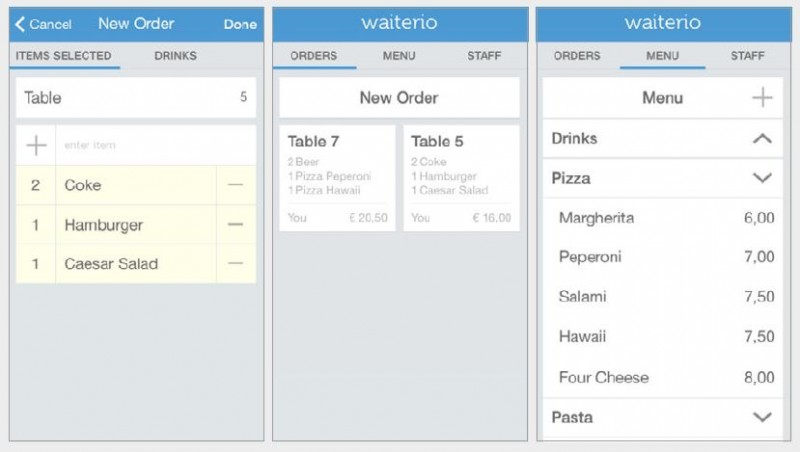Expand the Drinks category
The width and height of the screenshot is (800, 452).
point(762,139)
